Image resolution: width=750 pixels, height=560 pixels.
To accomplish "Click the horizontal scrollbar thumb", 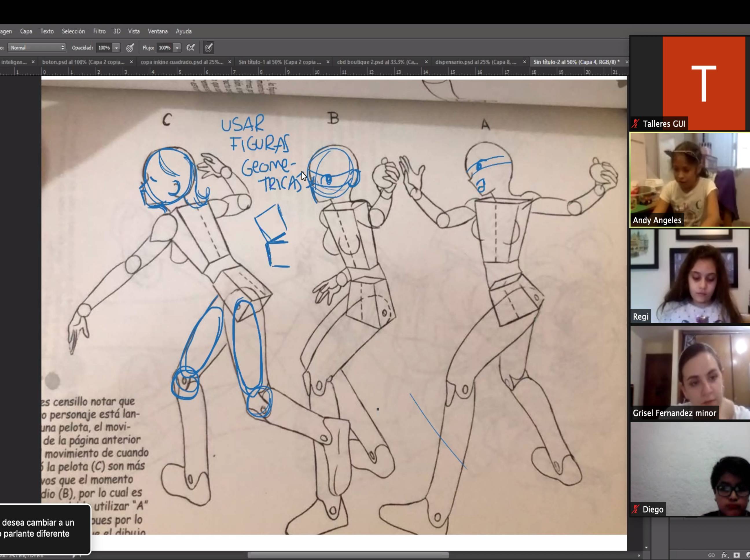I will click(x=348, y=555).
